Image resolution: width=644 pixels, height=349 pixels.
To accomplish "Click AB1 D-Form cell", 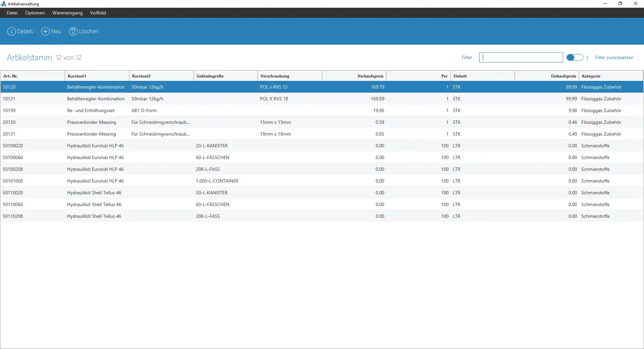I will (x=144, y=110).
